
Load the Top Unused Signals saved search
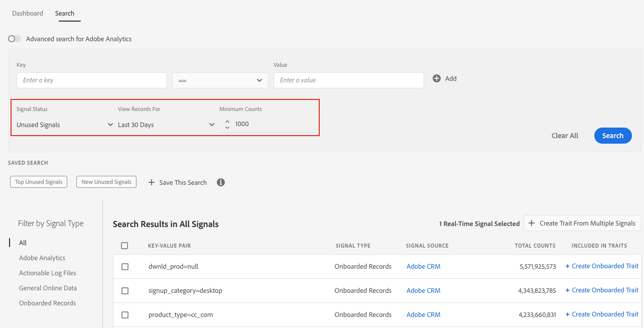point(39,182)
